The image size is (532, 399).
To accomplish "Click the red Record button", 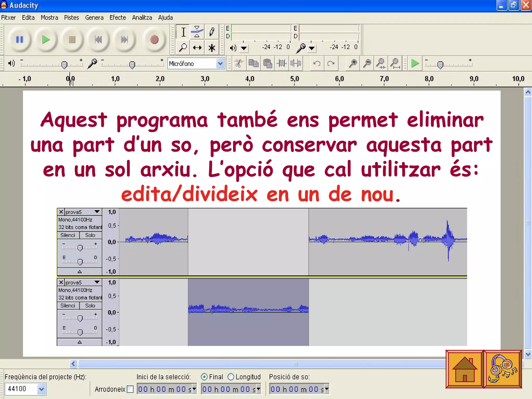I will tap(154, 40).
